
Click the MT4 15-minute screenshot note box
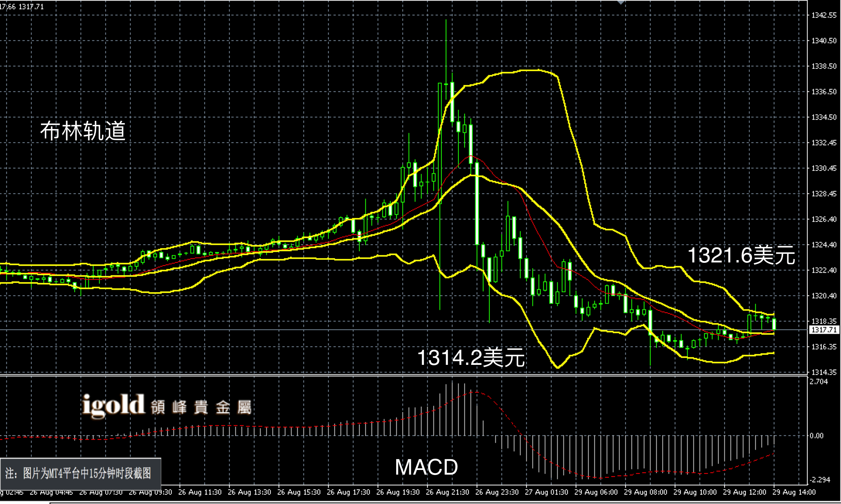80,473
